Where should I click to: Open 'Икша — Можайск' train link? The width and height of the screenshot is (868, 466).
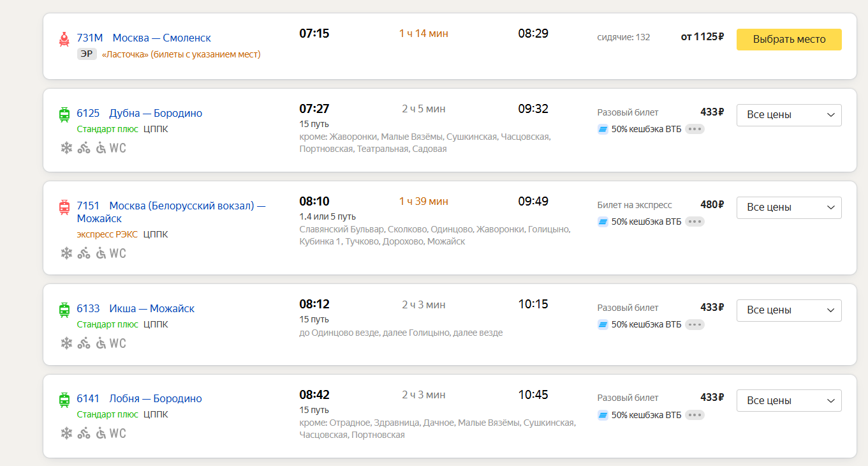[x=152, y=308]
